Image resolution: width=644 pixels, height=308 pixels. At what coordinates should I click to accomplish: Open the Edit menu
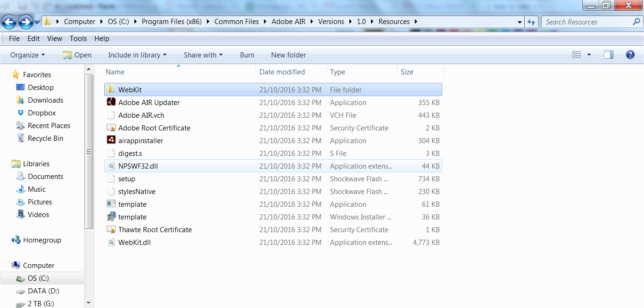click(33, 39)
